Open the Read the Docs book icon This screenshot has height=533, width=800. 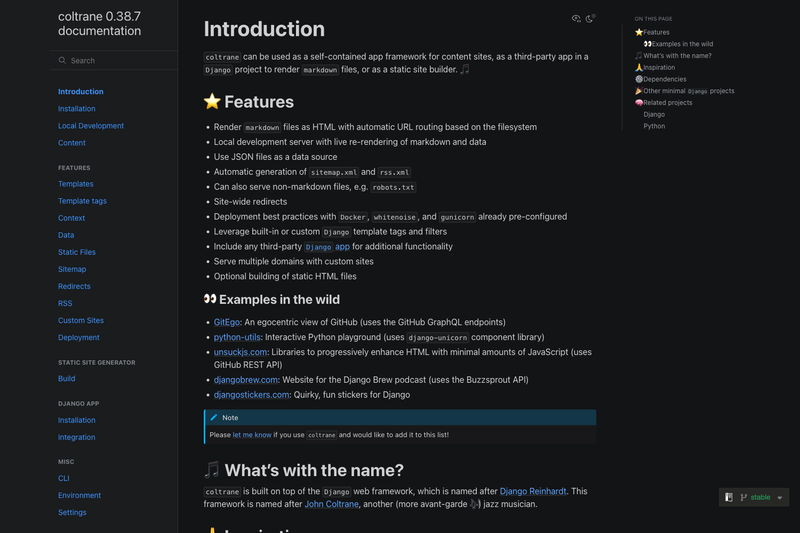click(729, 497)
